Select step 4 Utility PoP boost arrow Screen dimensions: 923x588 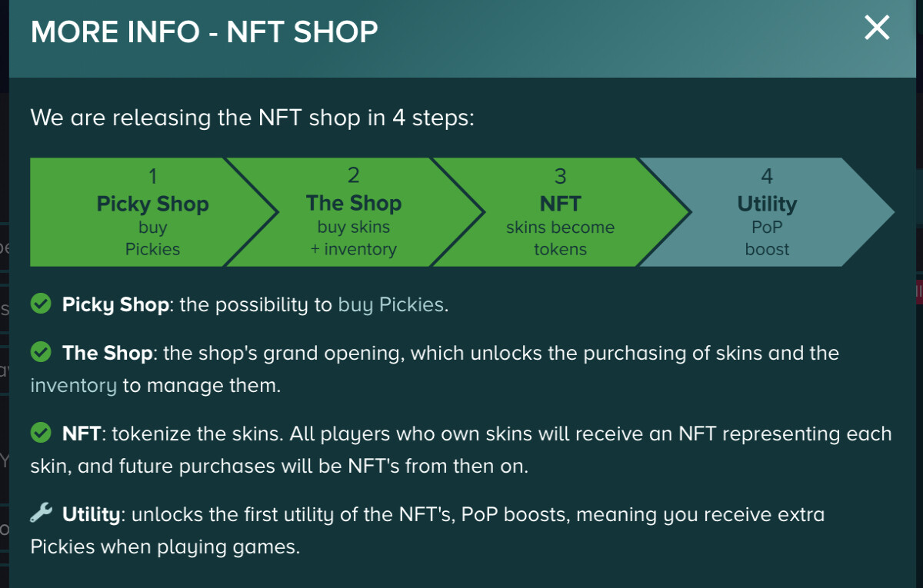tap(767, 212)
